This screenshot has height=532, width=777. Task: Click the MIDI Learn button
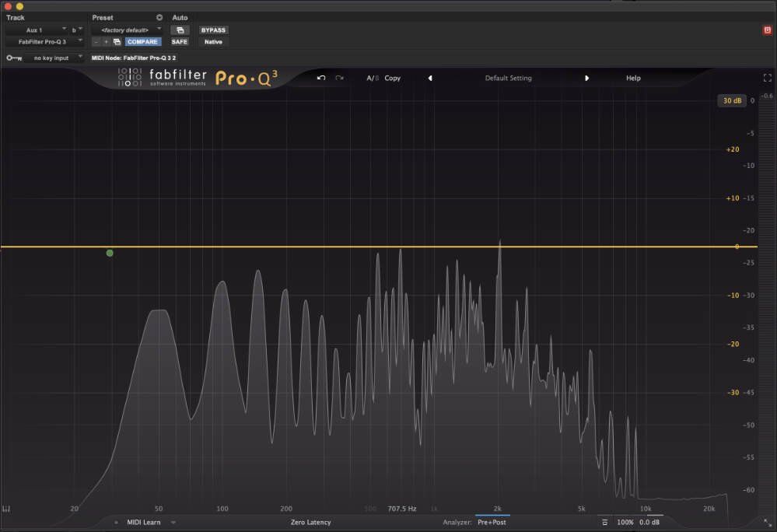point(144,522)
